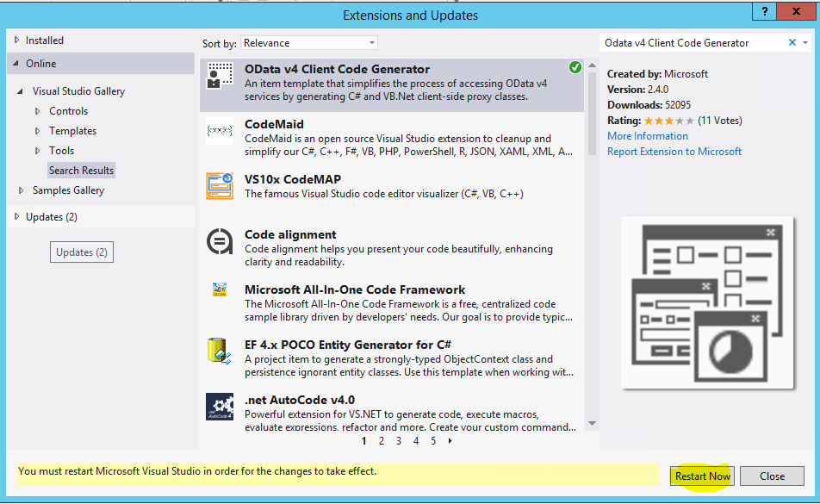Image resolution: width=820 pixels, height=504 pixels.
Task: Expand the Controls node
Action: point(37,111)
